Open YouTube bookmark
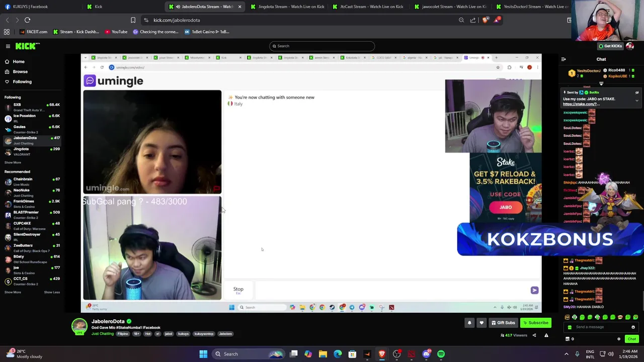The width and height of the screenshot is (644, 362). coord(116,32)
